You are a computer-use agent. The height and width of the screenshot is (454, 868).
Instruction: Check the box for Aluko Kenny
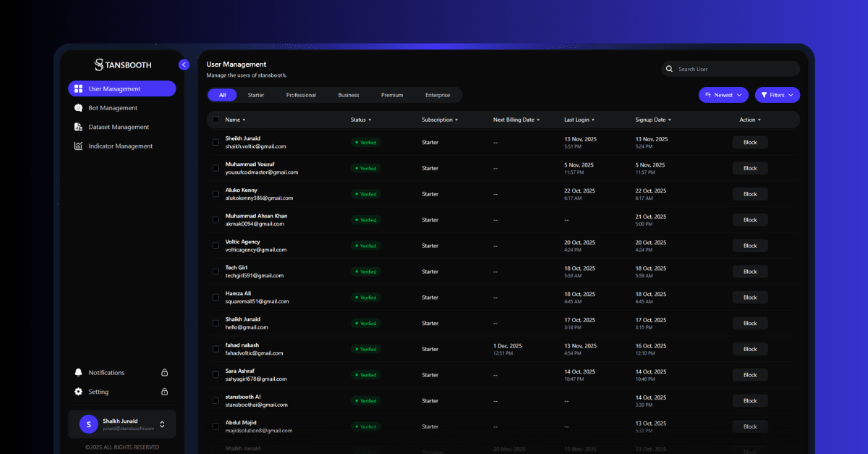tap(216, 194)
